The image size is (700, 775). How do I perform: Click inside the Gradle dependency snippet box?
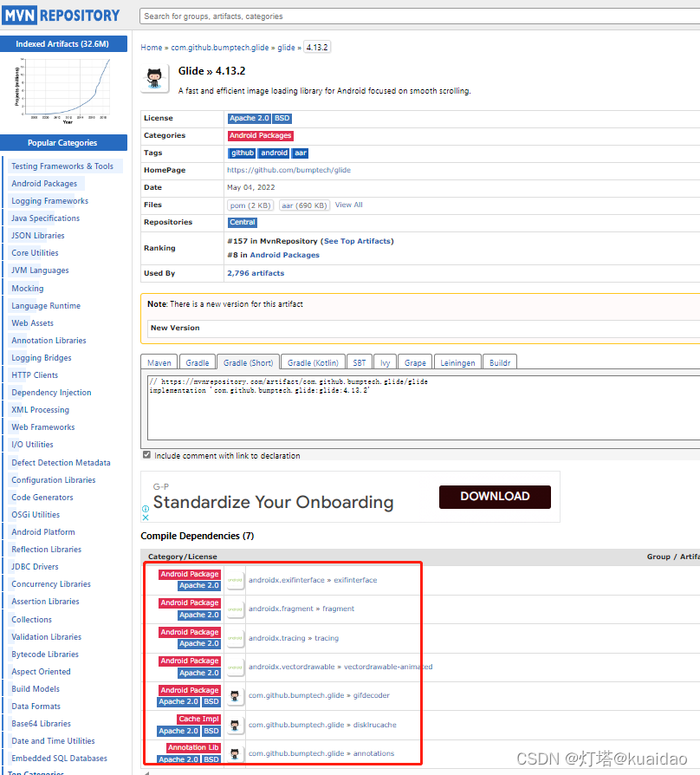click(x=424, y=407)
